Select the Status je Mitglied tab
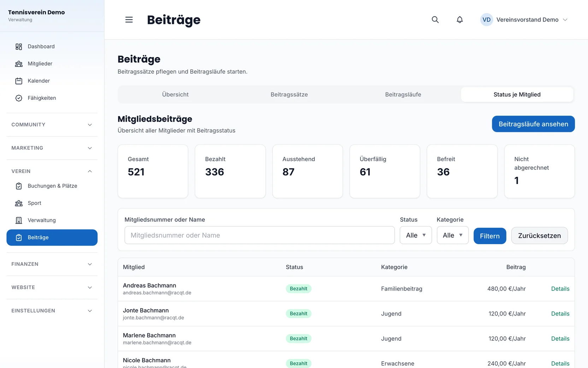The height and width of the screenshot is (368, 588). click(517, 94)
